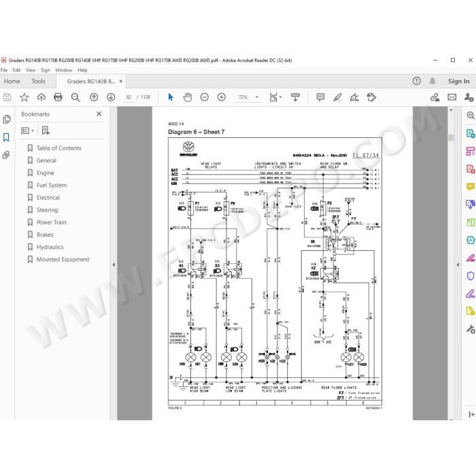Open Attachments paperclip panel

(x=6, y=155)
